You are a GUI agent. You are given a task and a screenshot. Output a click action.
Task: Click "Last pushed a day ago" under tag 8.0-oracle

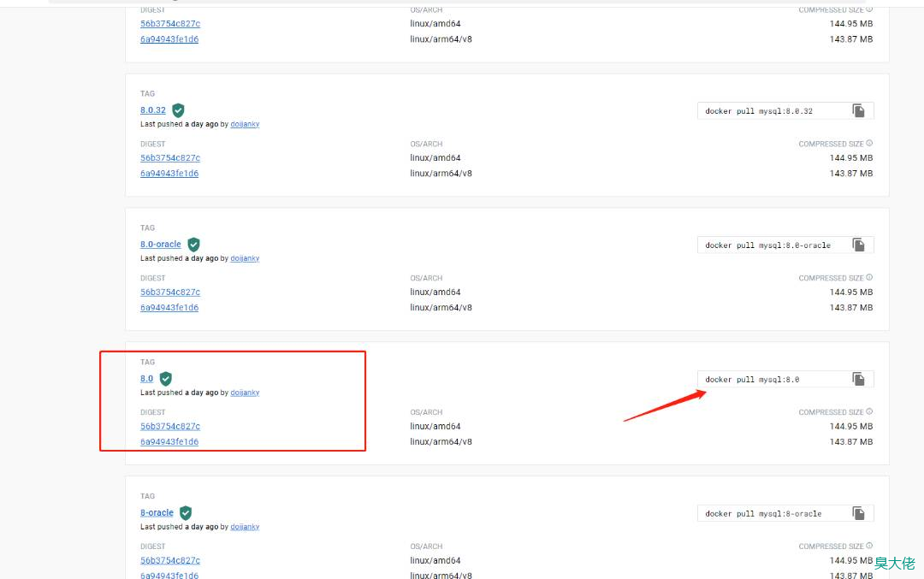(x=179, y=258)
